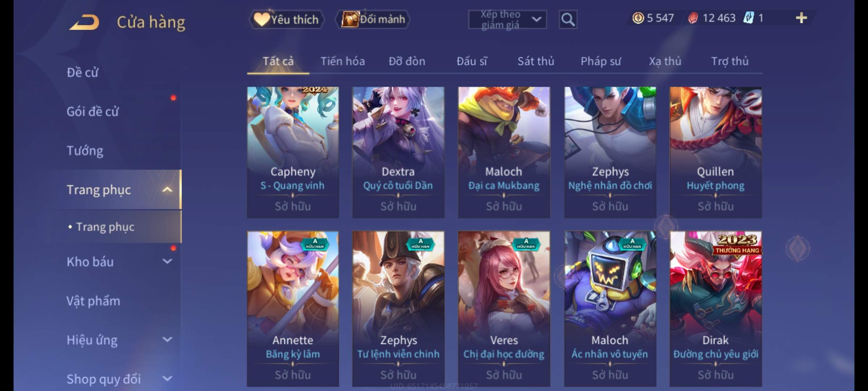Tap the back arrow icon beside Cửa hàng
This screenshot has height=391, width=868.
pyautogui.click(x=84, y=22)
